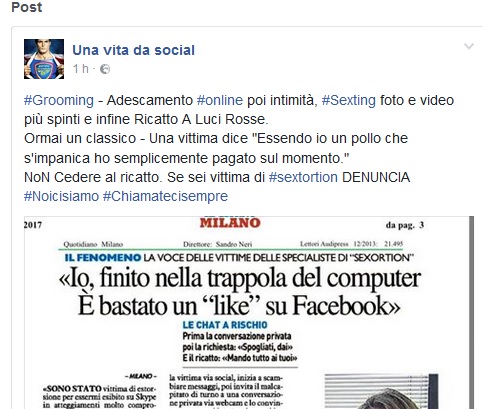The image size is (483, 409).
Task: Follow the #online hashtag
Action: pos(220,100)
